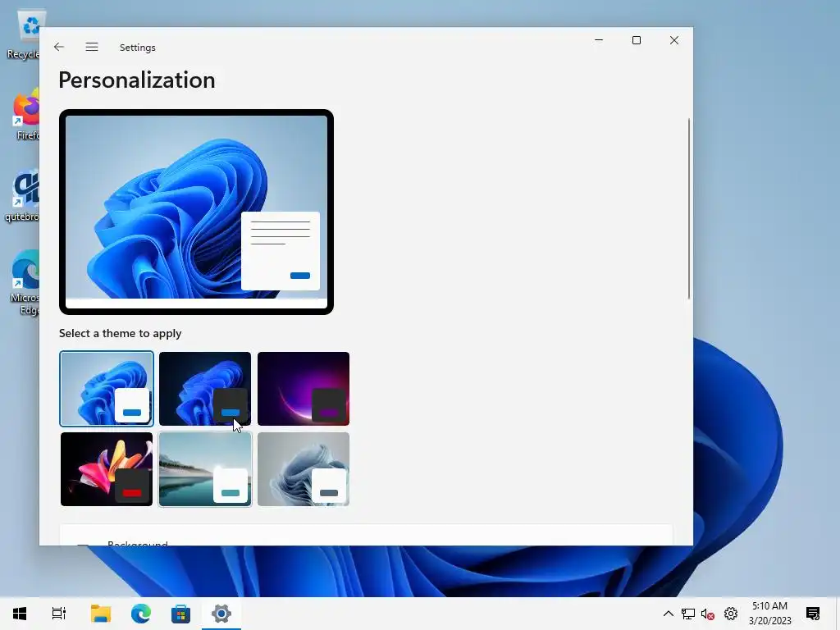
Task: Select the light blue bloom theme
Action: [107, 389]
